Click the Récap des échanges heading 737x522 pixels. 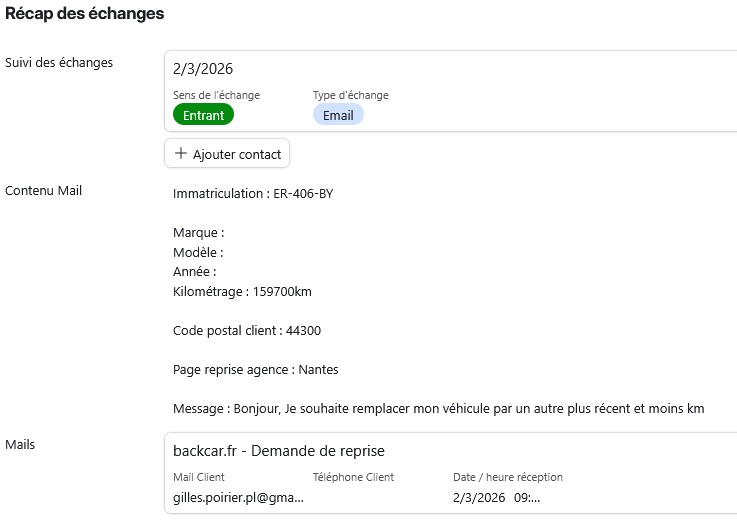pyautogui.click(x=85, y=14)
